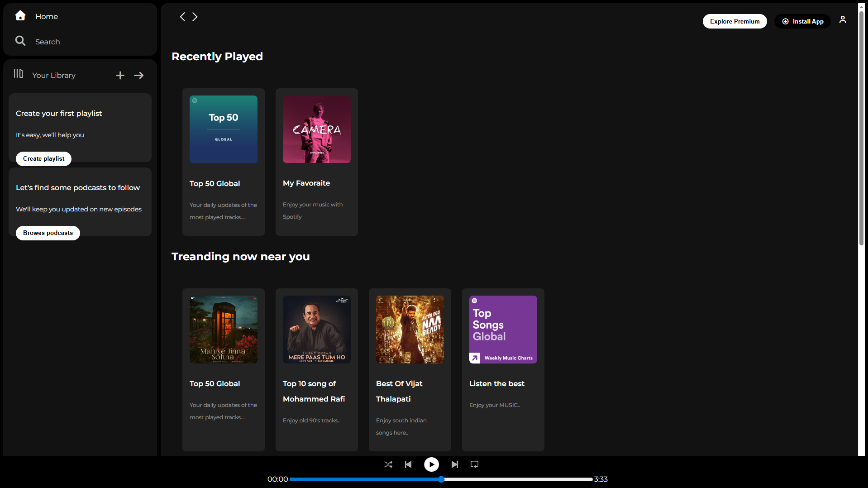Click the 'My Favoraite' title text
The height and width of the screenshot is (488, 868).
click(x=306, y=183)
